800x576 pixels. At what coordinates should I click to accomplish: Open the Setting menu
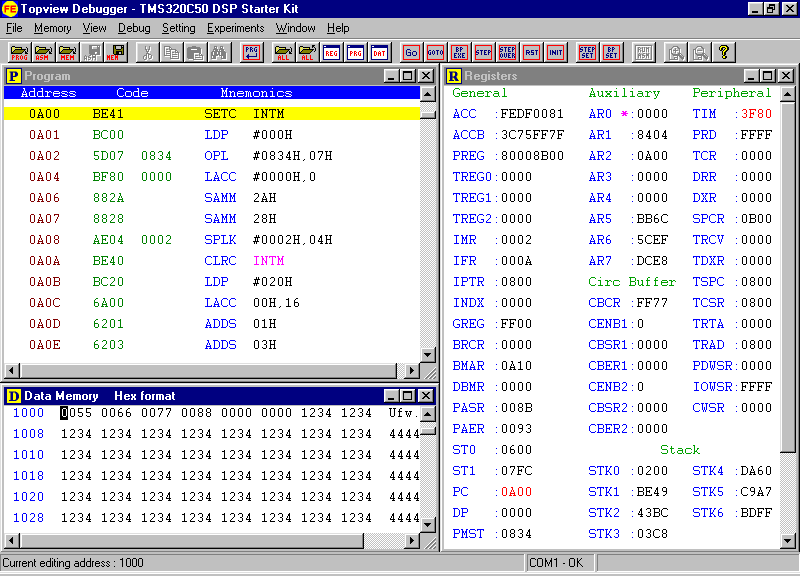179,28
